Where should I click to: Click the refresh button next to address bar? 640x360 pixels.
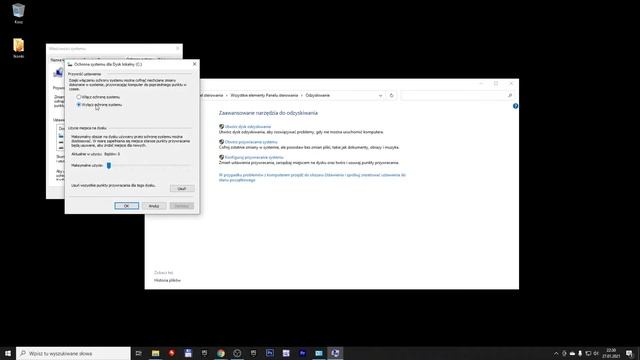click(391, 96)
